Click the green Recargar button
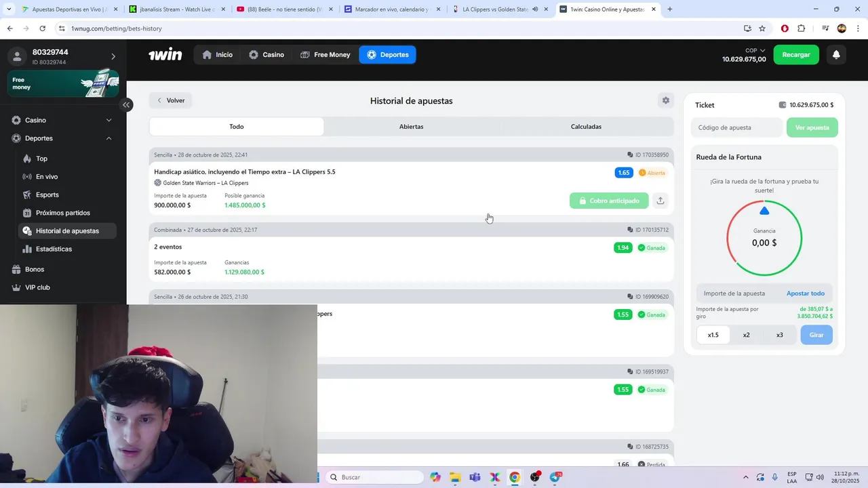 tap(796, 55)
